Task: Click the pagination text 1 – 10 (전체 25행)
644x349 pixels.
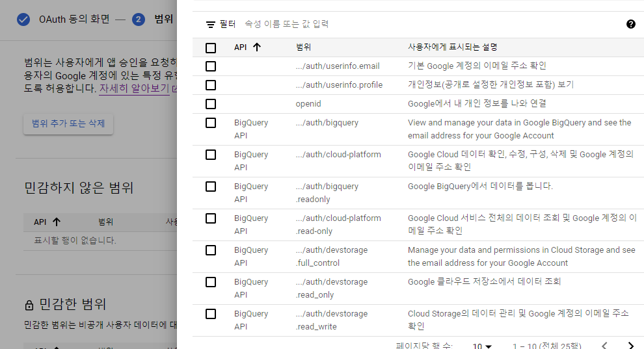Action: click(547, 346)
